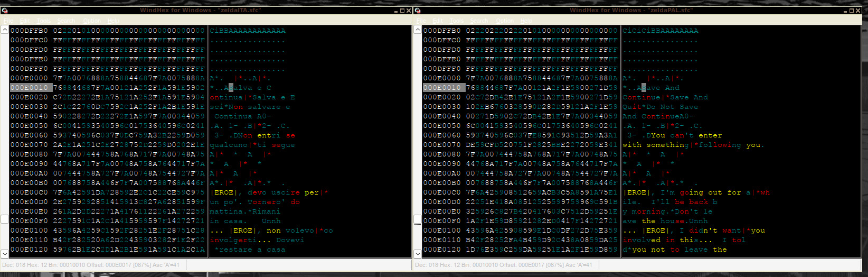Image resolution: width=868 pixels, height=277 pixels.
Task: Click scroll-down arrow in zeldaPAL.sfc window
Action: [418, 253]
